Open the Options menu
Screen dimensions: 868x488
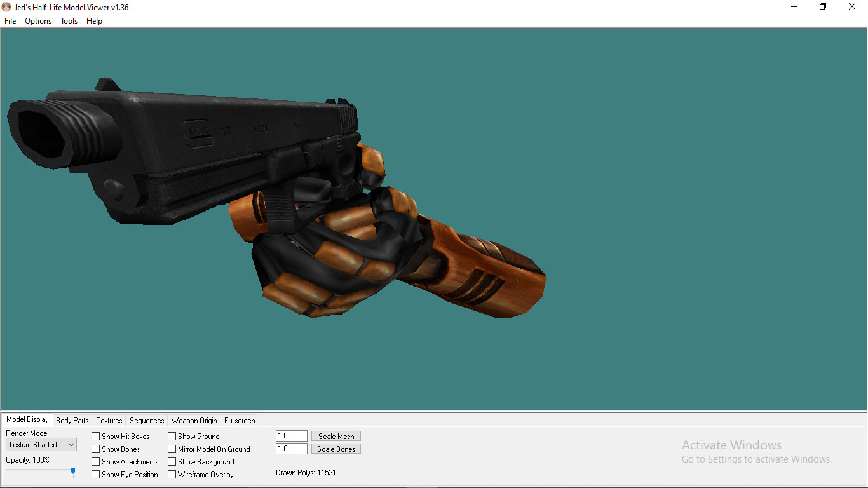(x=37, y=20)
